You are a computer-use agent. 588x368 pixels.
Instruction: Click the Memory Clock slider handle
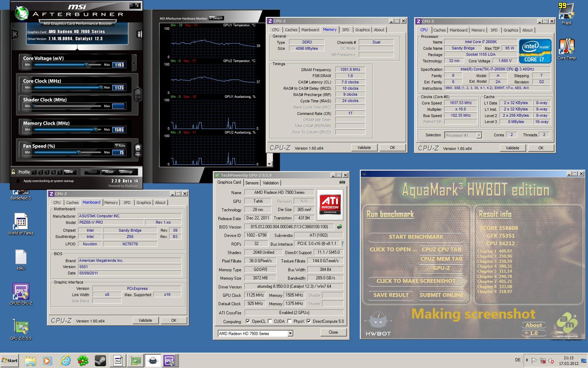point(95,129)
